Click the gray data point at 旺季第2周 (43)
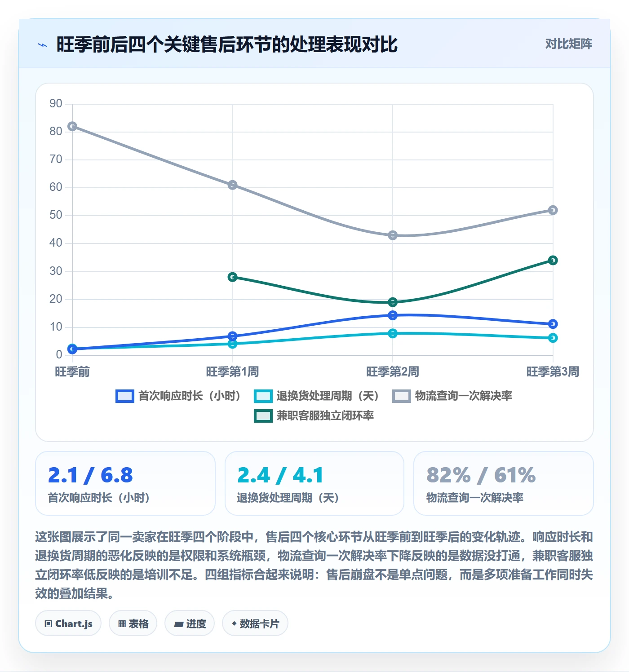629x672 pixels. (393, 235)
